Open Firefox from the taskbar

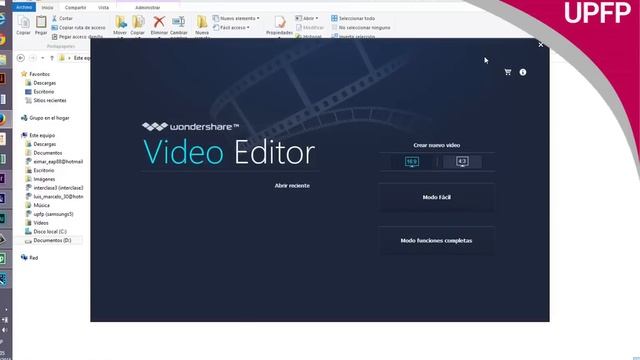point(2,119)
